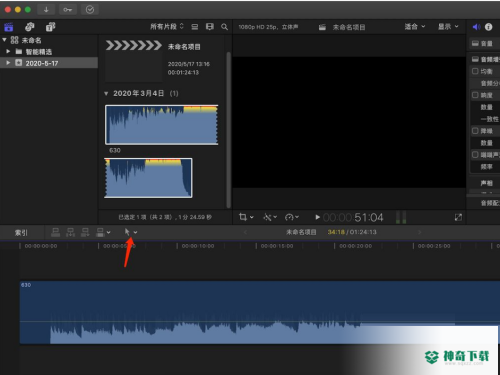
Task: Show the Titles and Generators sidebar
Action: click(51, 27)
